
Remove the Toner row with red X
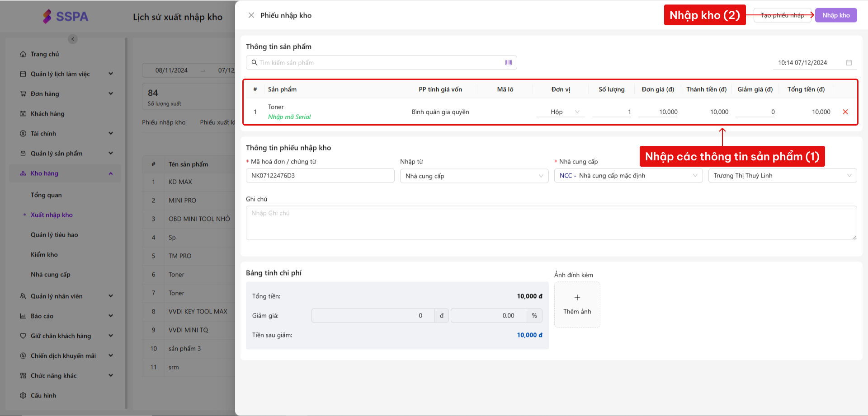point(845,112)
